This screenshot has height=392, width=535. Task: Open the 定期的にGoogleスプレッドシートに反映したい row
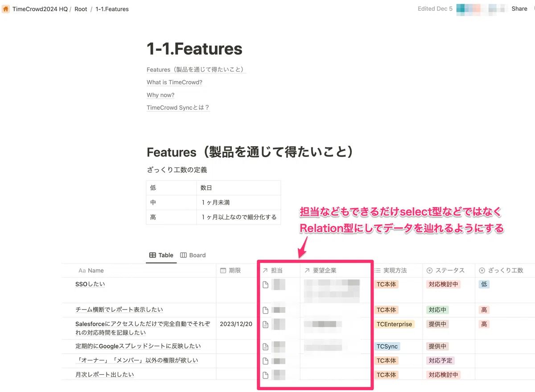coord(138,346)
